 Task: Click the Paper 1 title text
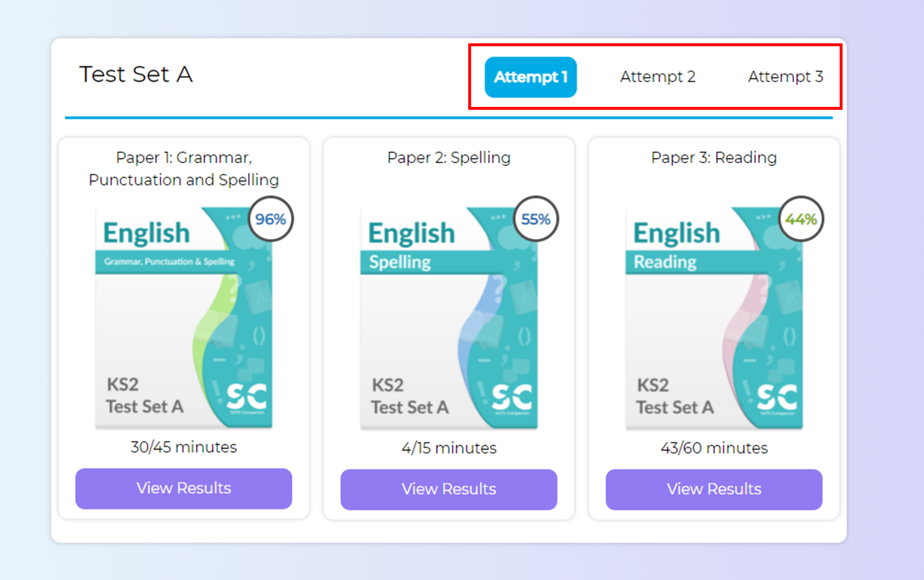(x=184, y=169)
